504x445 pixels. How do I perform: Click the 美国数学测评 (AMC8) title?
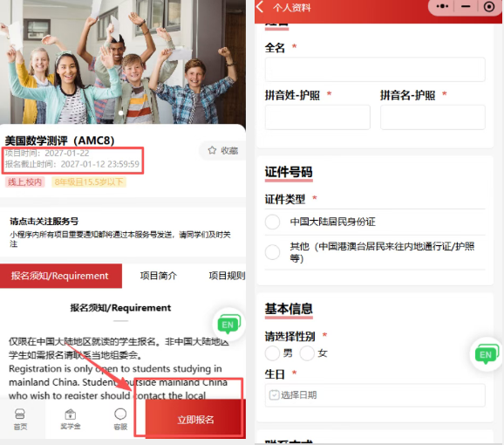[60, 140]
